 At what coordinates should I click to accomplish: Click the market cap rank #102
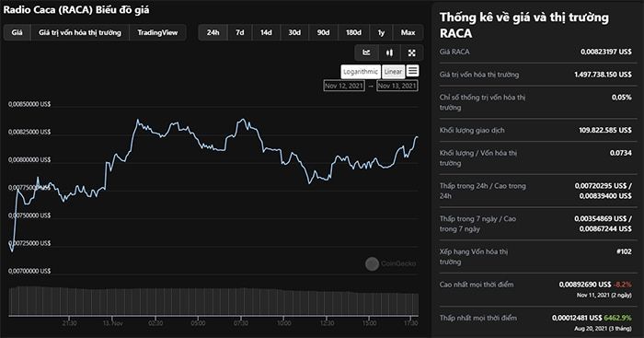[624, 251]
